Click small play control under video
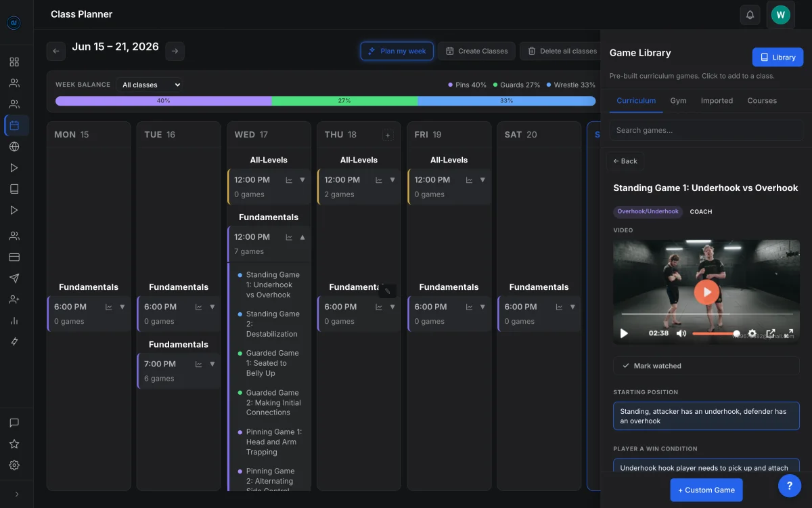812x508 pixels. [x=624, y=333]
